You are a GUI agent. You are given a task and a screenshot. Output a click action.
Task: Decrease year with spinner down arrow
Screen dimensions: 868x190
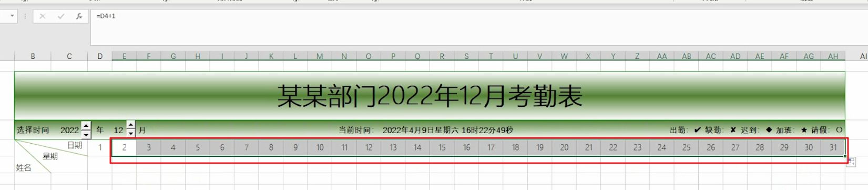(86, 134)
